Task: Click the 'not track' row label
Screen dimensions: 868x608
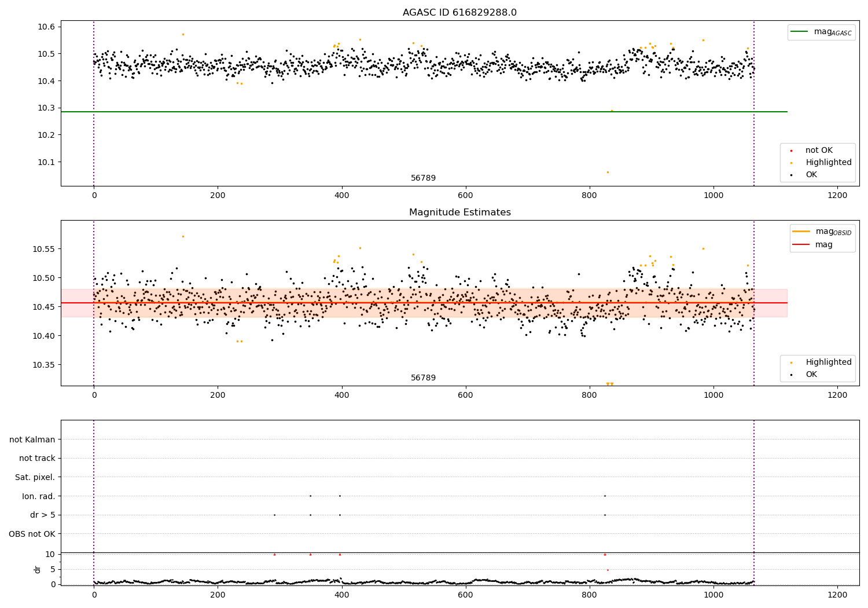Action: 37,458
